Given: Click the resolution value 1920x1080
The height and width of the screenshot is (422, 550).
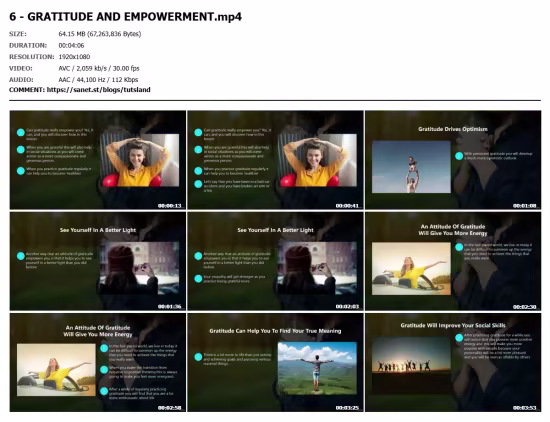Looking at the screenshot, I should [74, 57].
